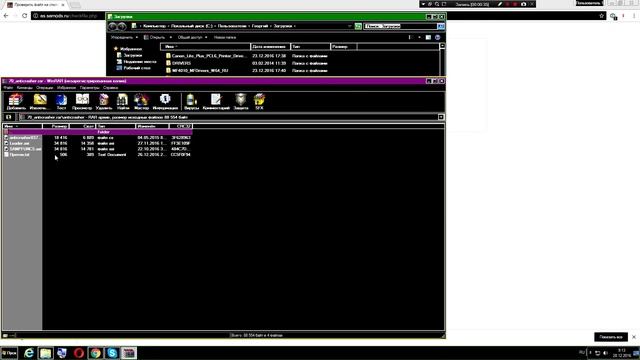Click the browser Back arrow
This screenshot has width=640, height=360.
[x=6, y=16]
